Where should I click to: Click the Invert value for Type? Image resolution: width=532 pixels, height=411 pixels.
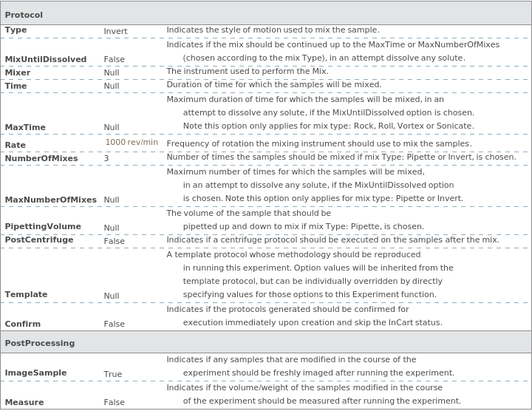[115, 31]
